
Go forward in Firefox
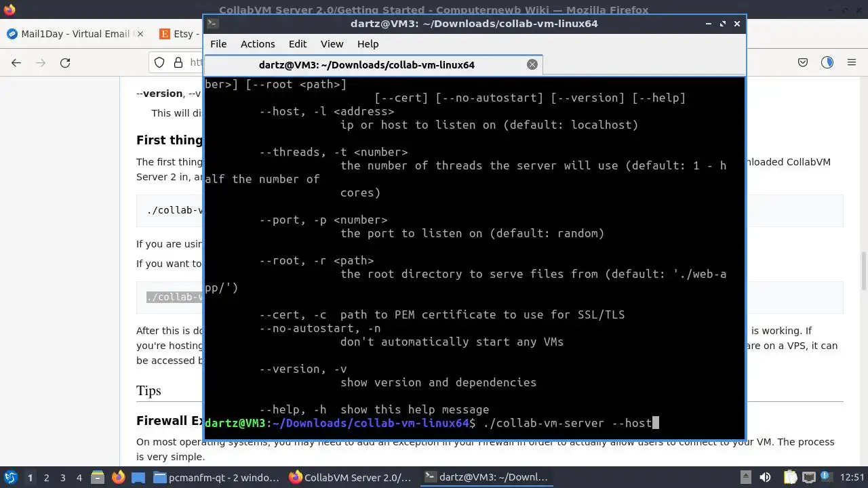pyautogui.click(x=41, y=62)
